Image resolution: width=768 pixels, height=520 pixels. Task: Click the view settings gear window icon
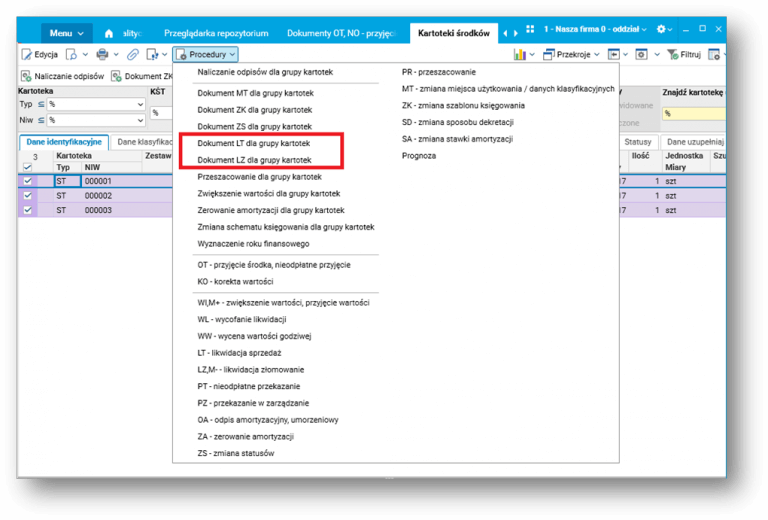[641, 54]
